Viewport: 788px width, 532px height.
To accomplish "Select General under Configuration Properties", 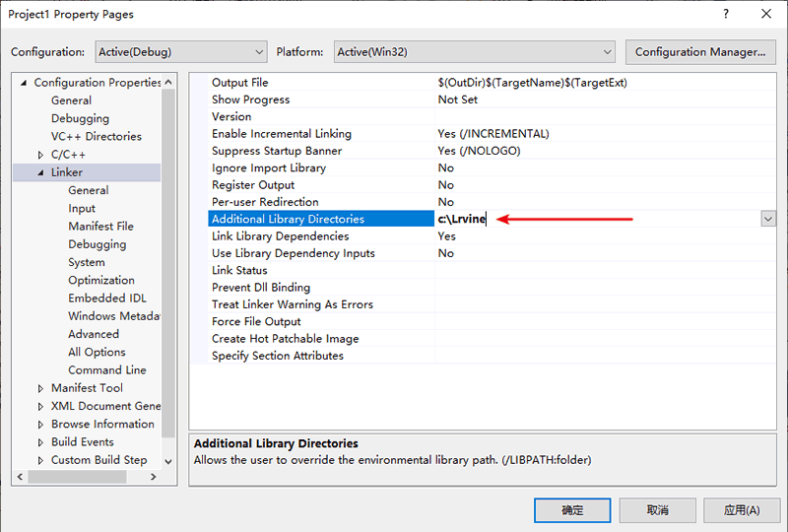I will click(71, 100).
